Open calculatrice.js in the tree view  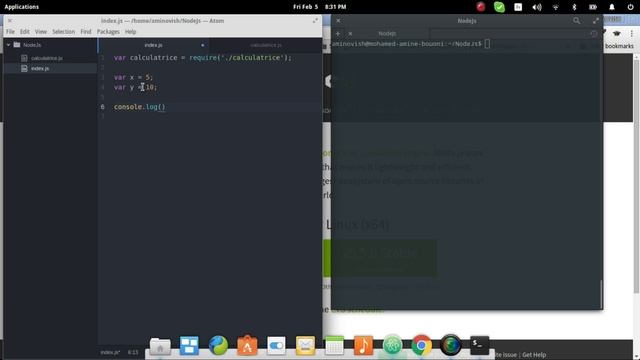47,58
